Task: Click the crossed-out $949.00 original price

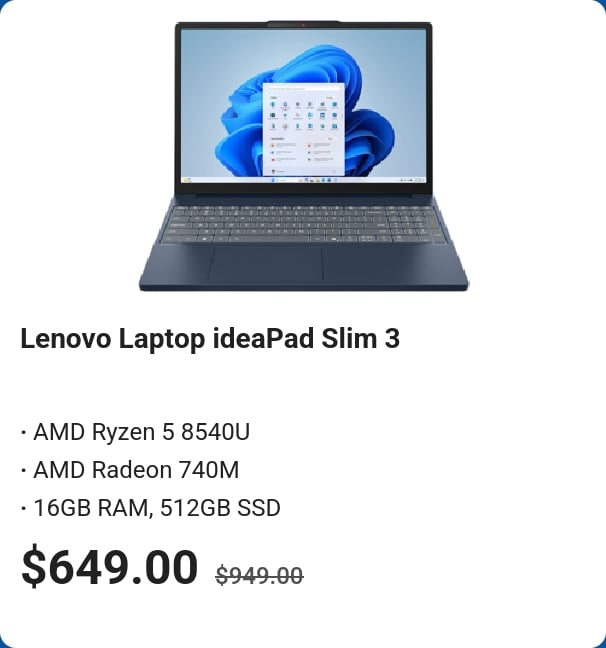Action: click(x=260, y=575)
